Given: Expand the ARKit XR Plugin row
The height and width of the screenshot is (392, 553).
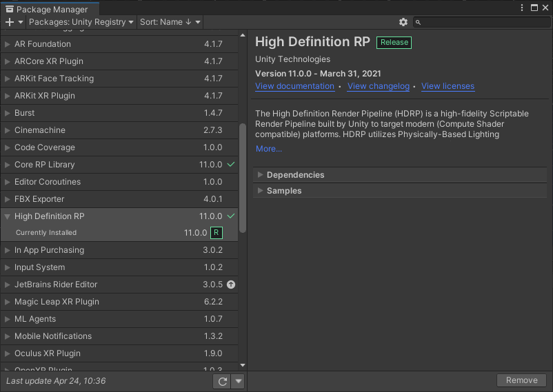Looking at the screenshot, I should (8, 96).
